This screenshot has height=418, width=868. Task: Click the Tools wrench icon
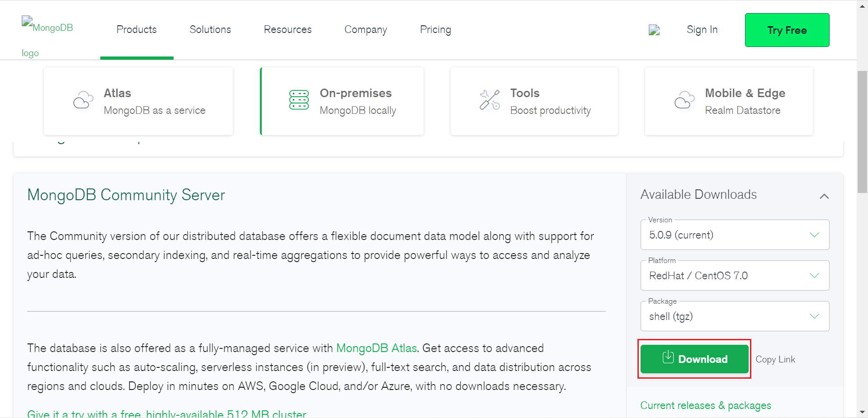click(490, 100)
